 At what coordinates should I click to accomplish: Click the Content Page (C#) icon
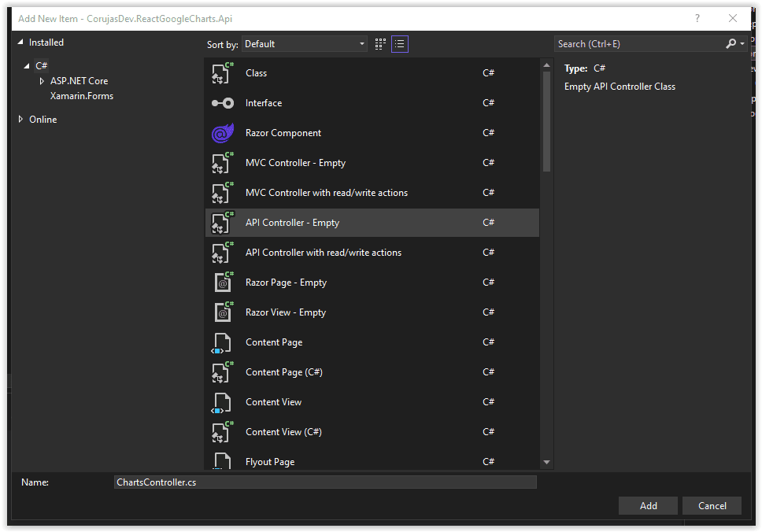coord(223,372)
